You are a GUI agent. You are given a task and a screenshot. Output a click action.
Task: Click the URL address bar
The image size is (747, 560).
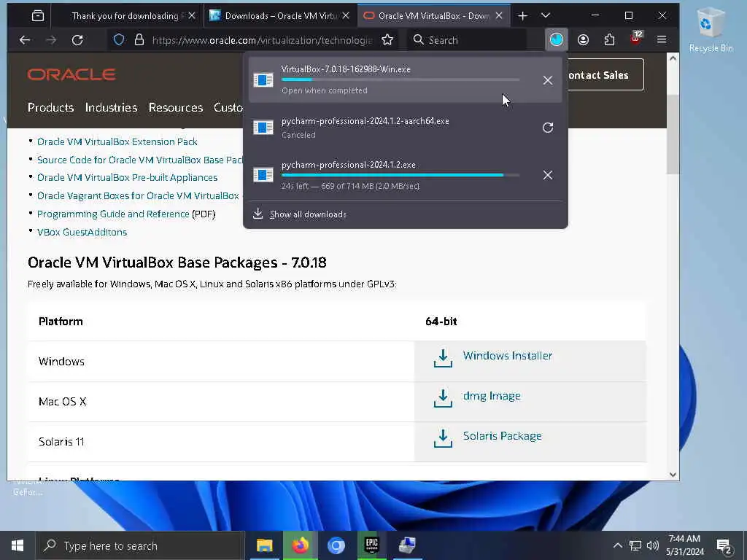coord(262,40)
